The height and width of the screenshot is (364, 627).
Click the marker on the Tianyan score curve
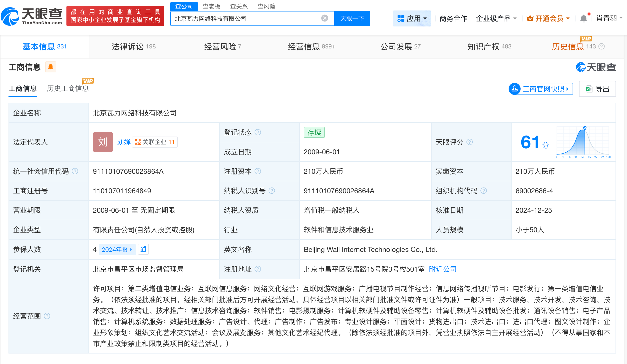click(585, 128)
